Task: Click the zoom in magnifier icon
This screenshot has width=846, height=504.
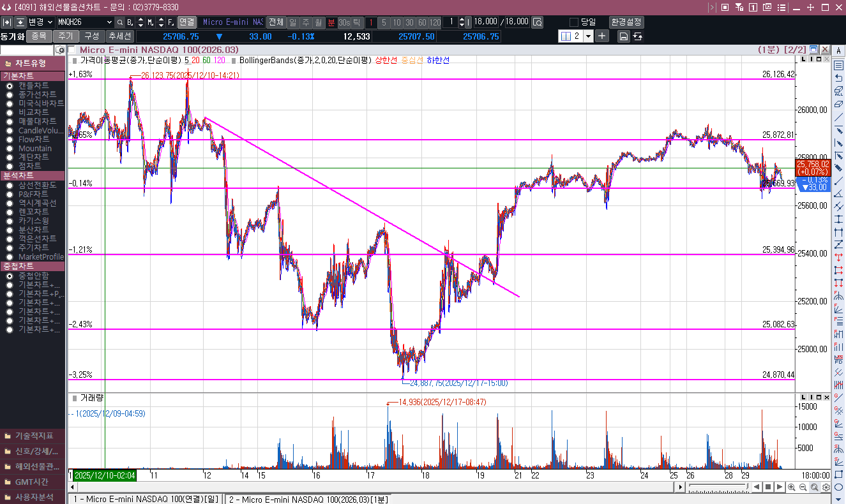Action: tap(792, 487)
